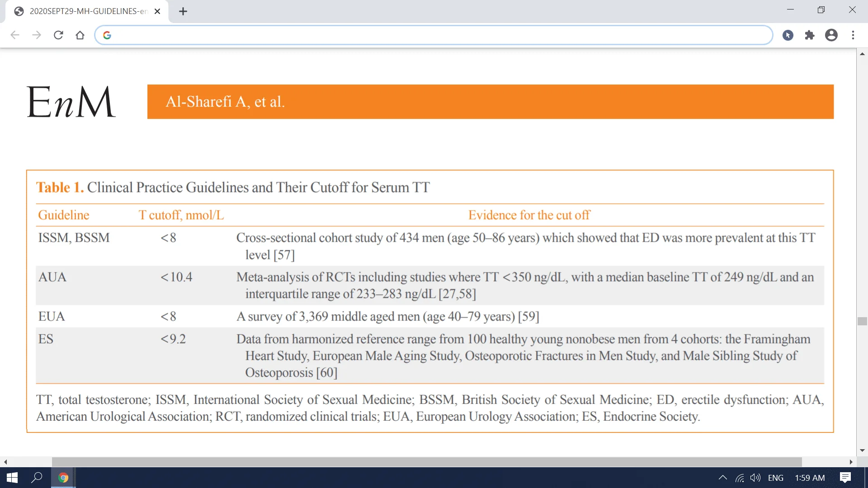Open the profile avatar menu
868x488 pixels.
pos(831,35)
